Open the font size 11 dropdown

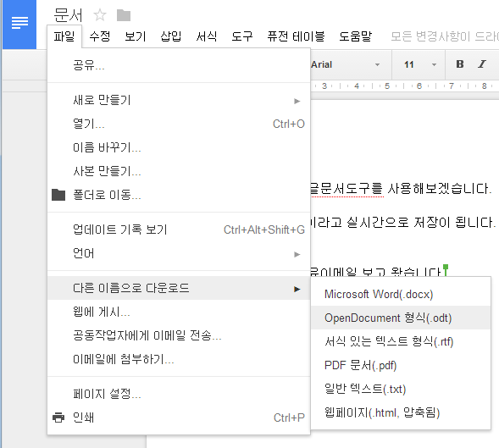[419, 64]
